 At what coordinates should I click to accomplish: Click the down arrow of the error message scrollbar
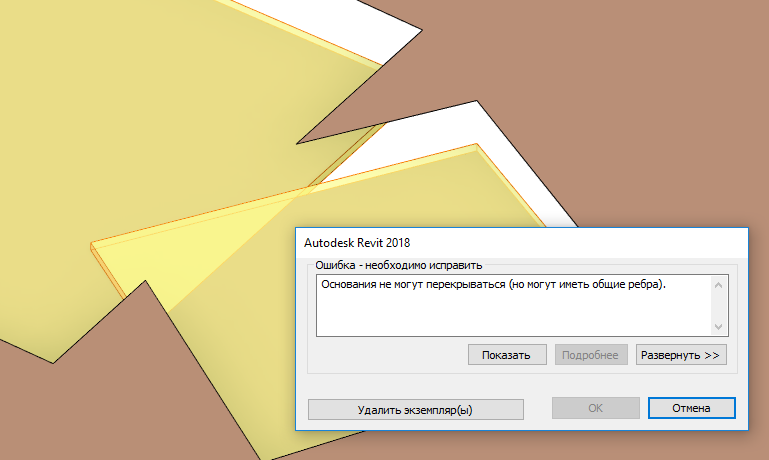point(718,327)
